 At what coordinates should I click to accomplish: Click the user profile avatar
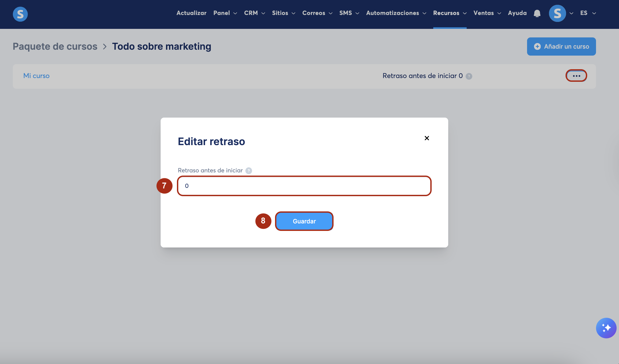point(557,13)
